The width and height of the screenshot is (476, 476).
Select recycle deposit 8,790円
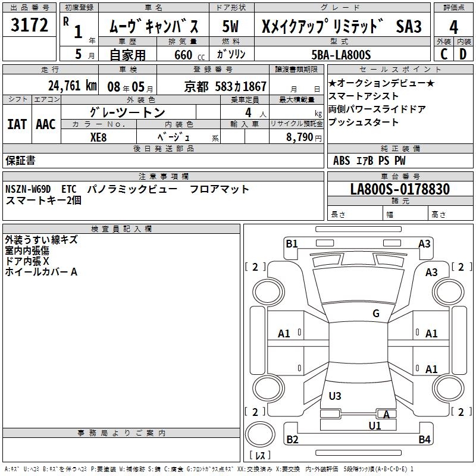[x=304, y=137]
